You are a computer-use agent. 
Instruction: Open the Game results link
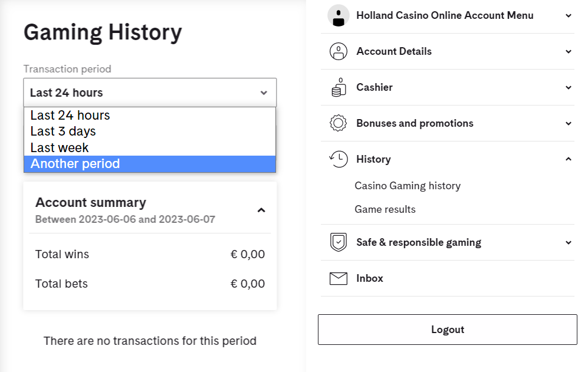385,209
